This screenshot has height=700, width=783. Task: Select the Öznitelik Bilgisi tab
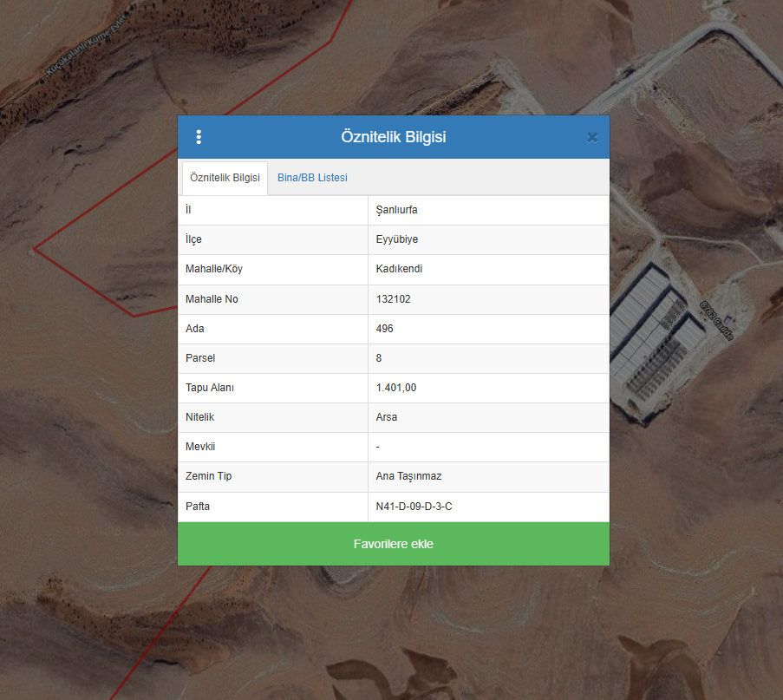coord(225,178)
